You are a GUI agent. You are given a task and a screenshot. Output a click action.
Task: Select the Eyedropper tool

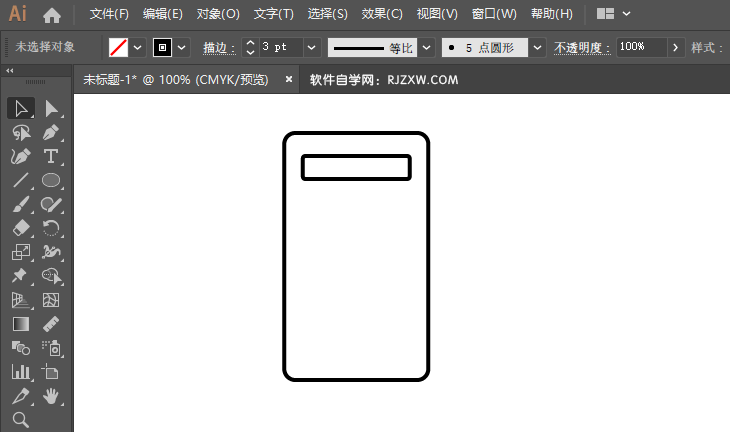pos(21,396)
